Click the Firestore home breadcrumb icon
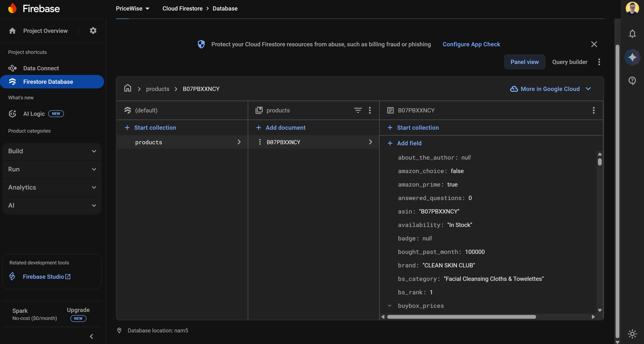The height and width of the screenshot is (344, 644). click(128, 89)
